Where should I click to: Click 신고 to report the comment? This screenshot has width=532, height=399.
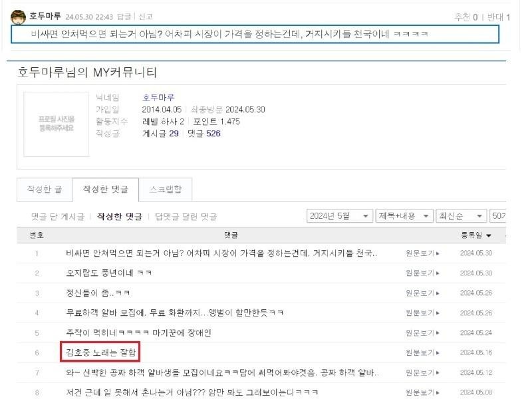click(x=144, y=17)
